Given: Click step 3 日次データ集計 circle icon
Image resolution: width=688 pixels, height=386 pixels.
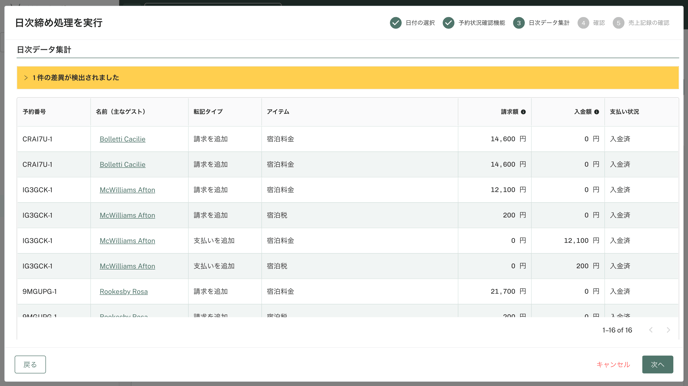Looking at the screenshot, I should (x=519, y=23).
